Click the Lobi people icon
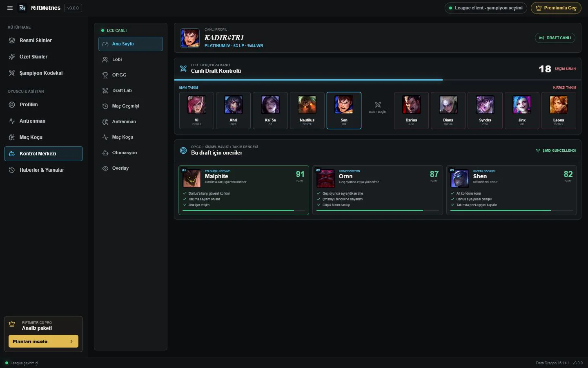 (105, 60)
